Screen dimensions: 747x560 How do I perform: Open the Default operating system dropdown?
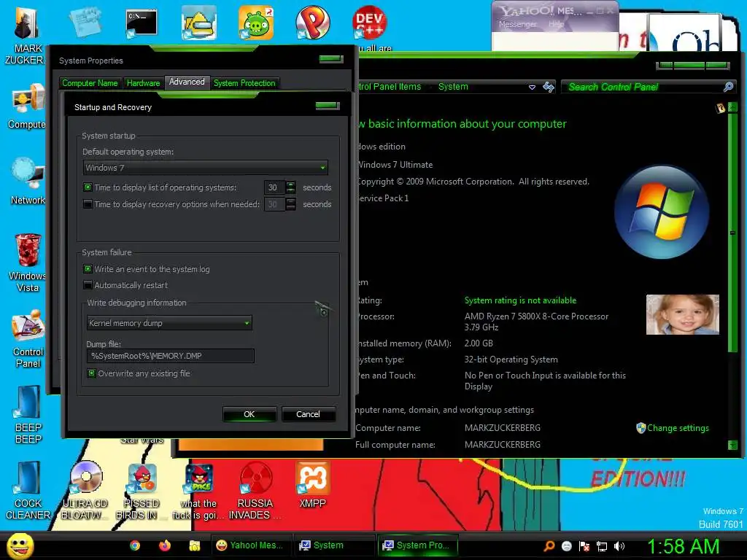click(205, 168)
